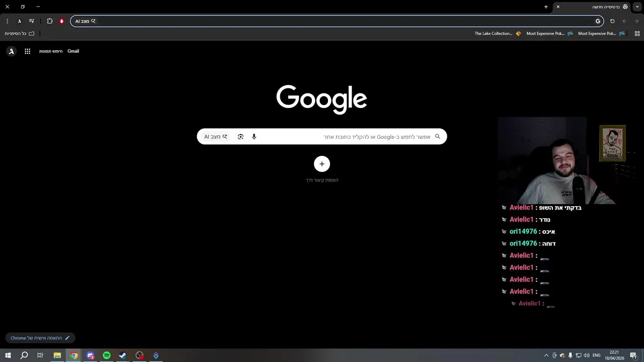Open the tab groups grid icon in bookmarks bar

pos(637,34)
